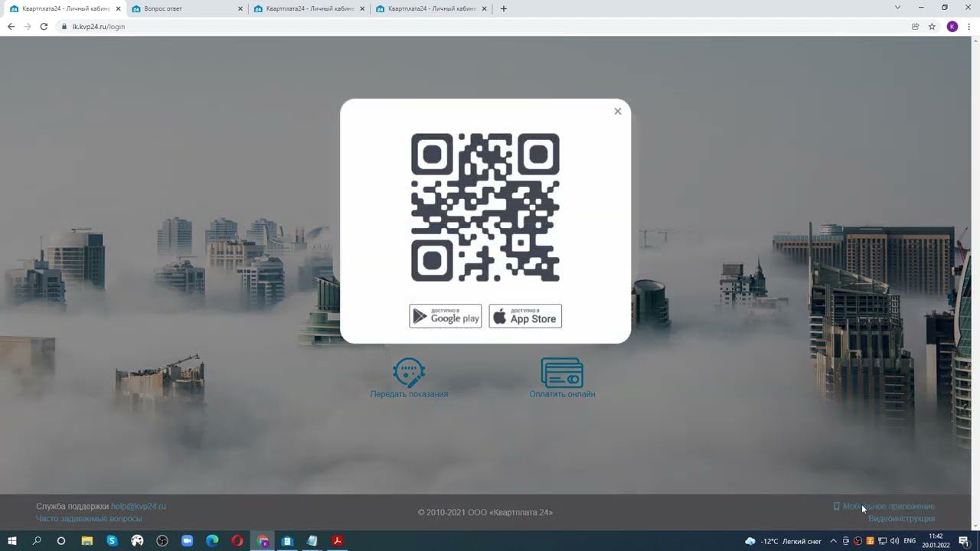Open the weather widget -12°C

tap(783, 541)
